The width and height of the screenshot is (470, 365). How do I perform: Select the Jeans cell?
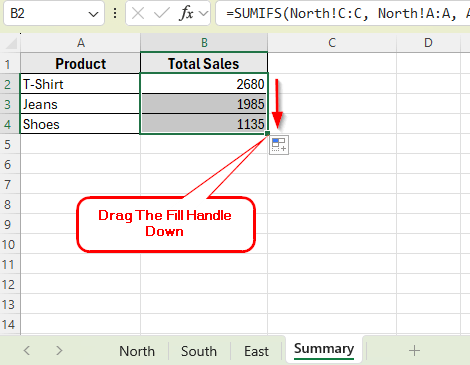(80, 104)
